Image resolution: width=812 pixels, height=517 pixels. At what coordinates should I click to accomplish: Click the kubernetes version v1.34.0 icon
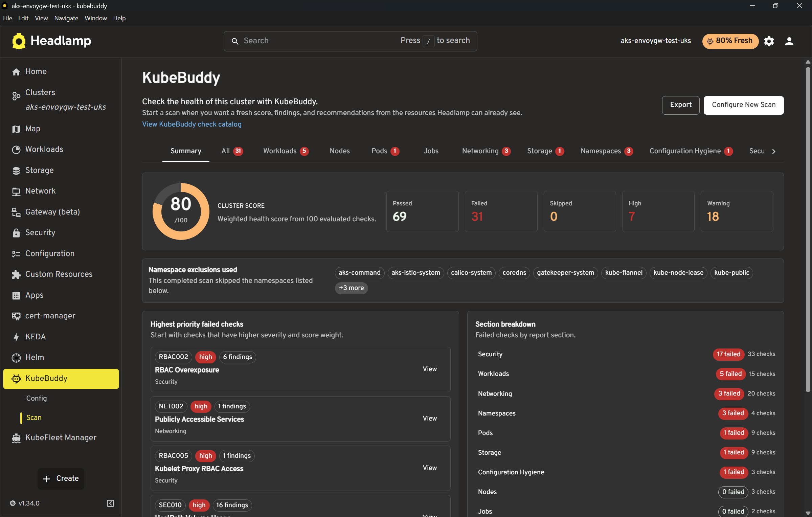(x=13, y=503)
